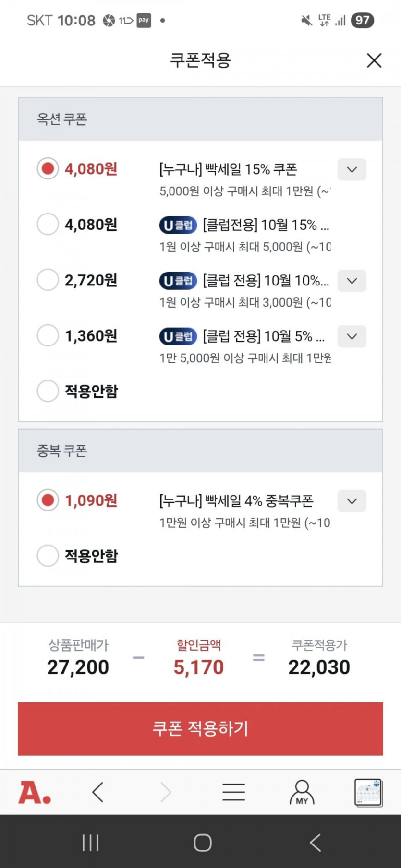
Task: Close the coupon apply dialog
Action: pyautogui.click(x=374, y=60)
